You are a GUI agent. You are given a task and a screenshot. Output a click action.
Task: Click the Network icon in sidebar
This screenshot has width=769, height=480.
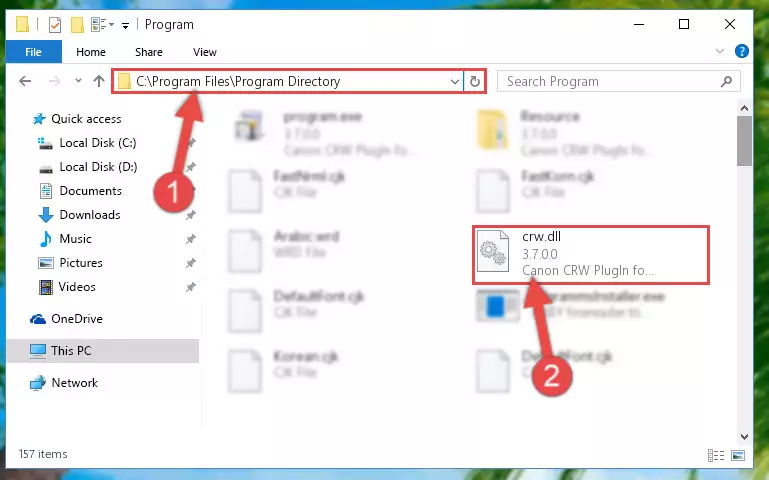pos(38,383)
